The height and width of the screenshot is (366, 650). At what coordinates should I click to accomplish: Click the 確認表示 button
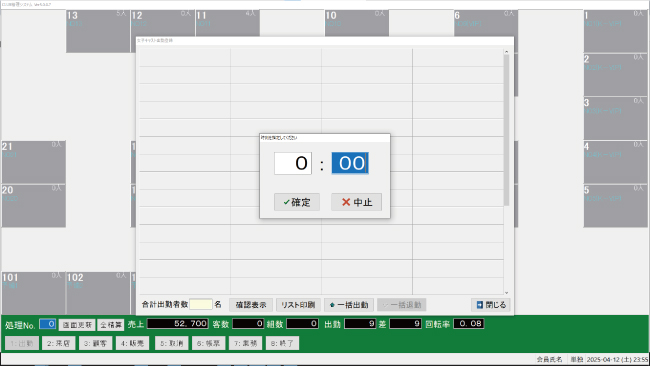point(251,305)
